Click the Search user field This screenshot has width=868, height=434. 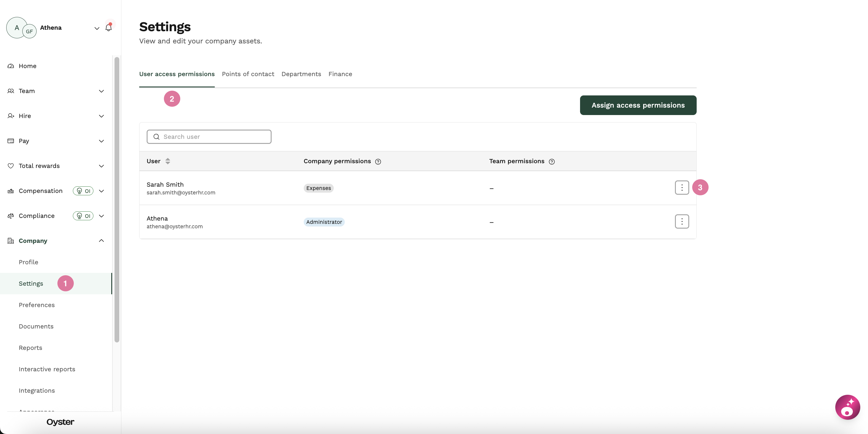209,137
